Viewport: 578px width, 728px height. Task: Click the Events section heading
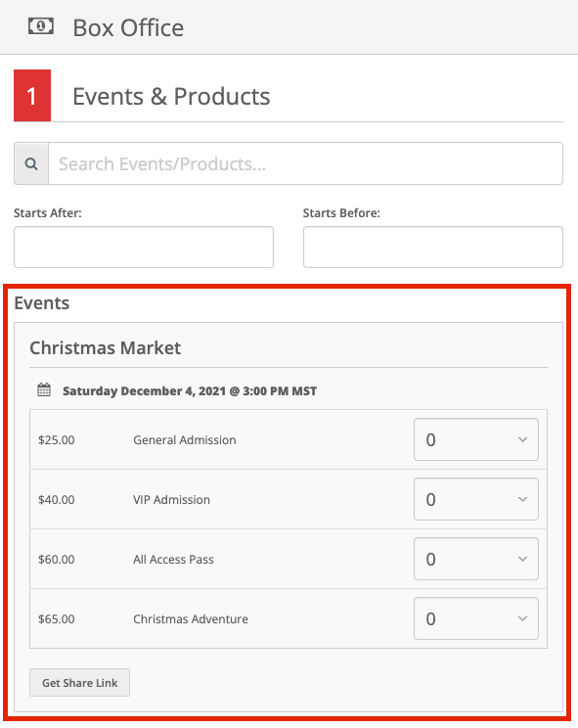pos(42,303)
